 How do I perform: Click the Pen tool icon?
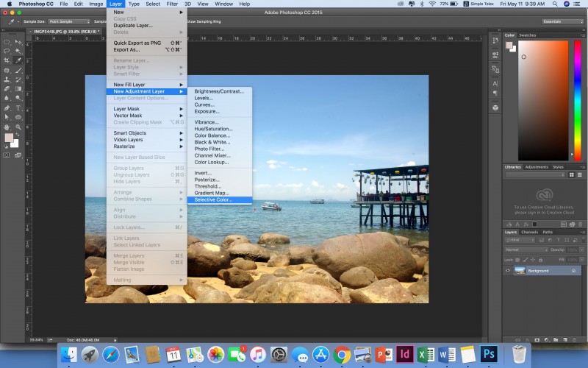7,107
